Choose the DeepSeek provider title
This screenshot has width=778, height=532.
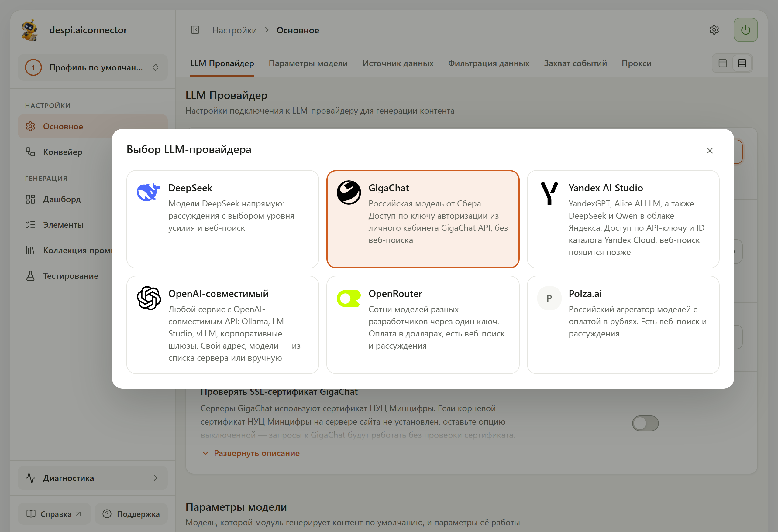tap(190, 188)
